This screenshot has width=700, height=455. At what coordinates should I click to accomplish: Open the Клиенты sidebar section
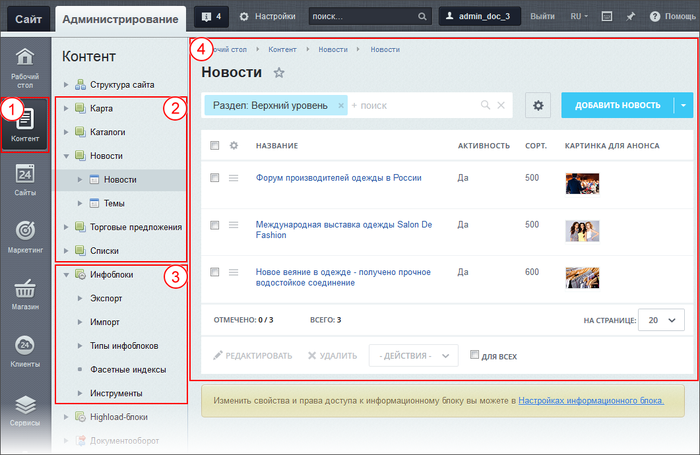tap(25, 351)
